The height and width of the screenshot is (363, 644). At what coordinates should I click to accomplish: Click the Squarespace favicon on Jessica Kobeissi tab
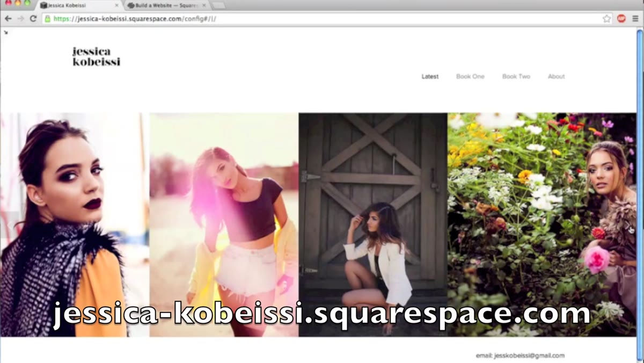click(43, 5)
